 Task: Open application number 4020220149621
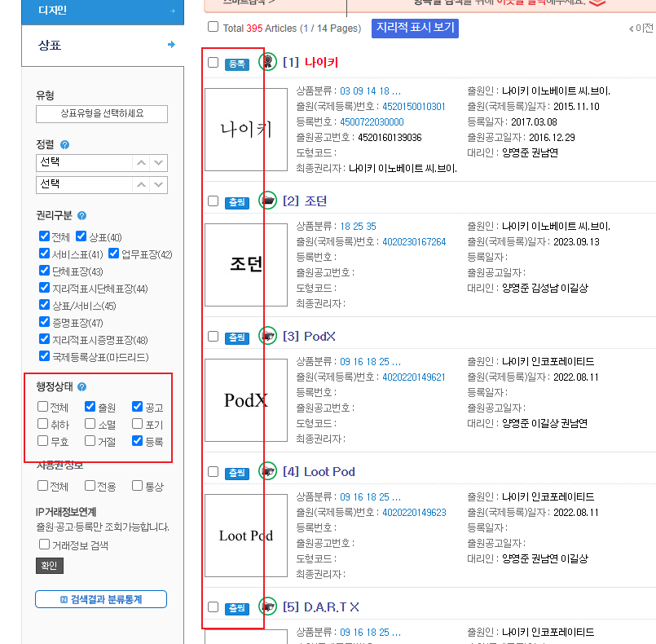(x=414, y=377)
